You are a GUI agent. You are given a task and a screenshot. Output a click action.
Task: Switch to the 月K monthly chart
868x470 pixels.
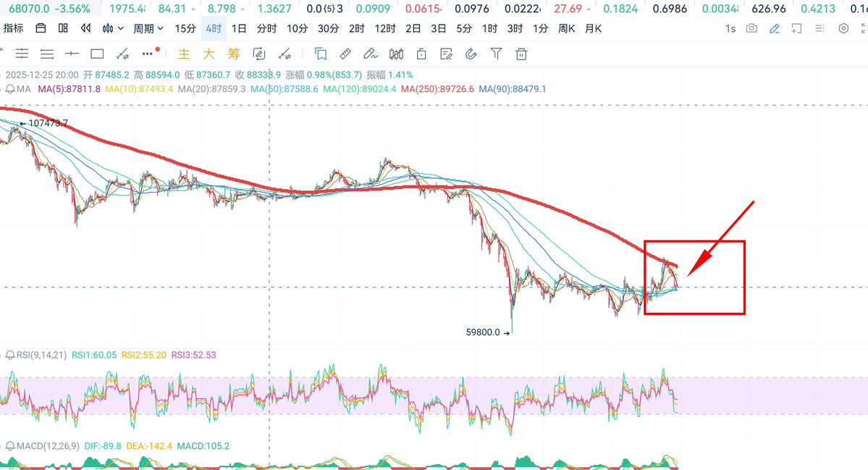[x=593, y=28]
